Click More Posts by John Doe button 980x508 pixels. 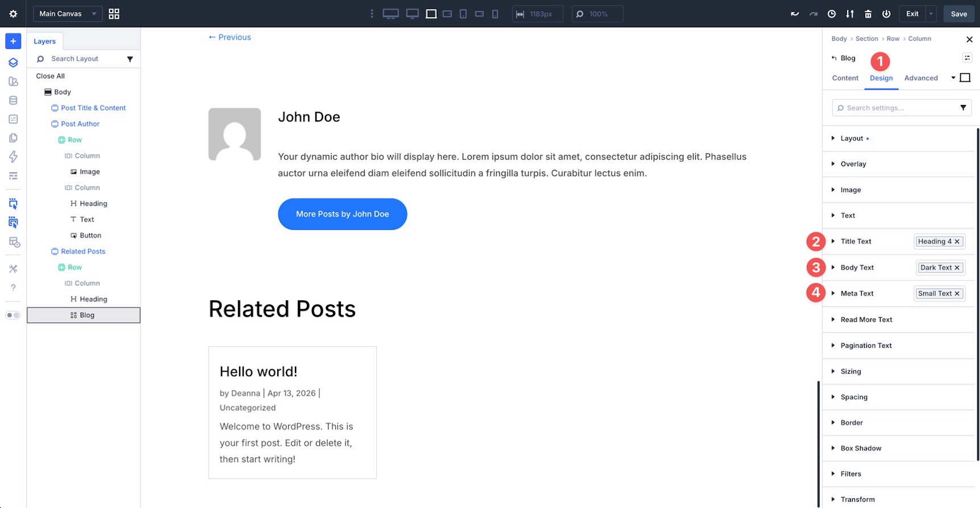343,214
